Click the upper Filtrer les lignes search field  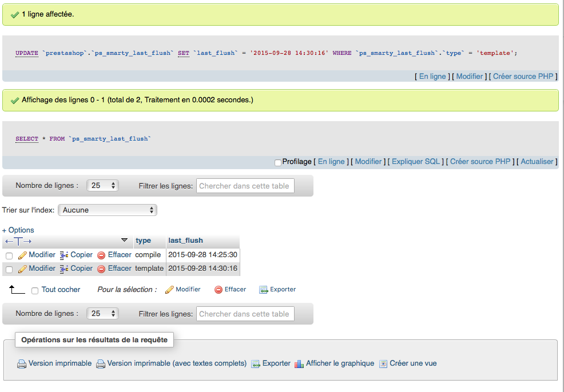(245, 186)
